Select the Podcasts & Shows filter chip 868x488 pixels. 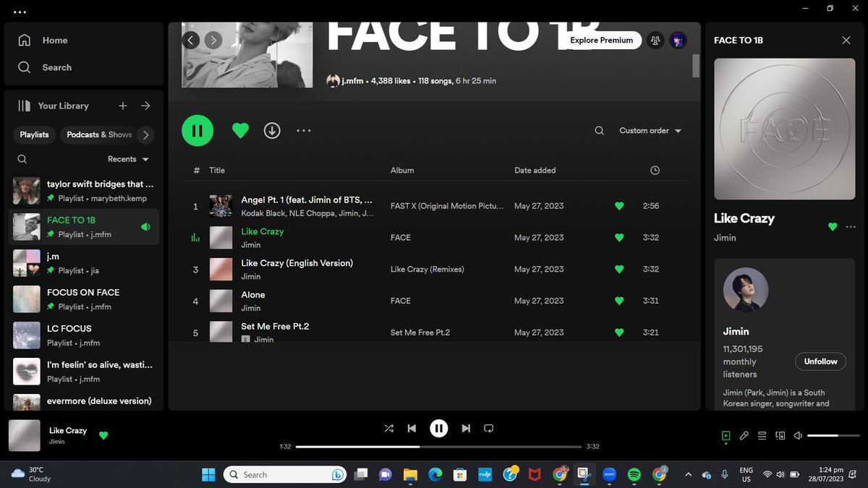pyautogui.click(x=100, y=134)
